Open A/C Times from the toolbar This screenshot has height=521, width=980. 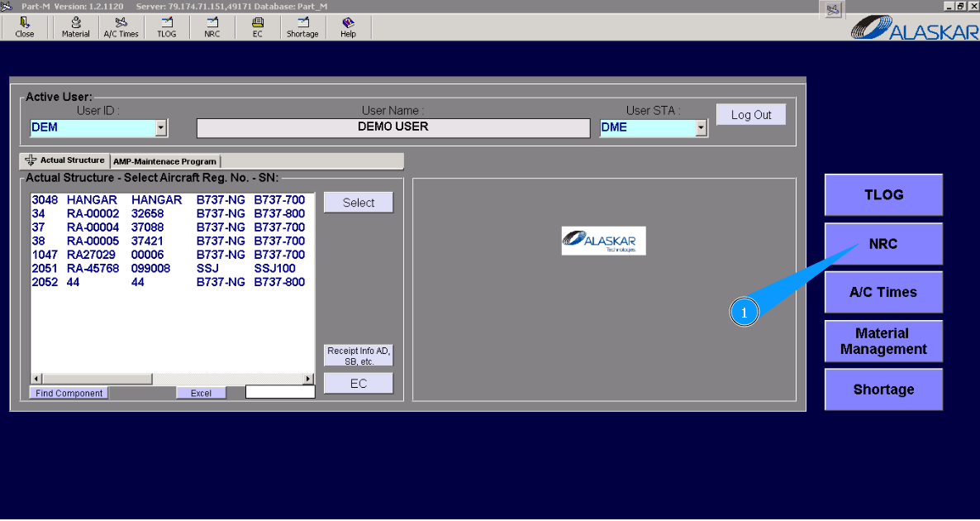[x=121, y=27]
